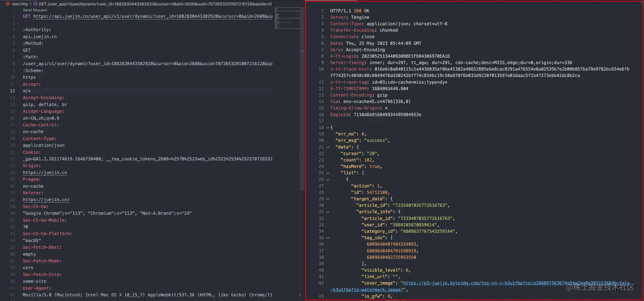The image size is (644, 301).
Task: Click the Mozilla/5.0 user agent string
Action: click(x=147, y=295)
